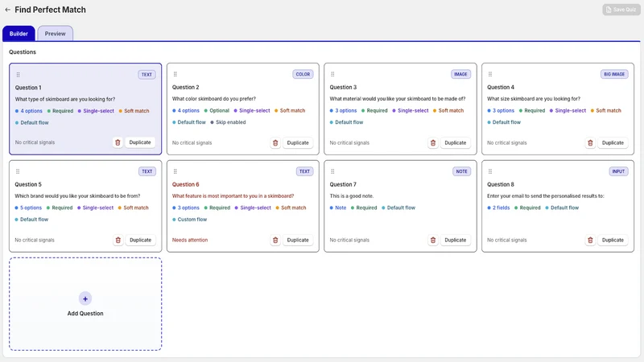
Task: Grab the drag handle on Question 4 card
Action: (x=490, y=74)
